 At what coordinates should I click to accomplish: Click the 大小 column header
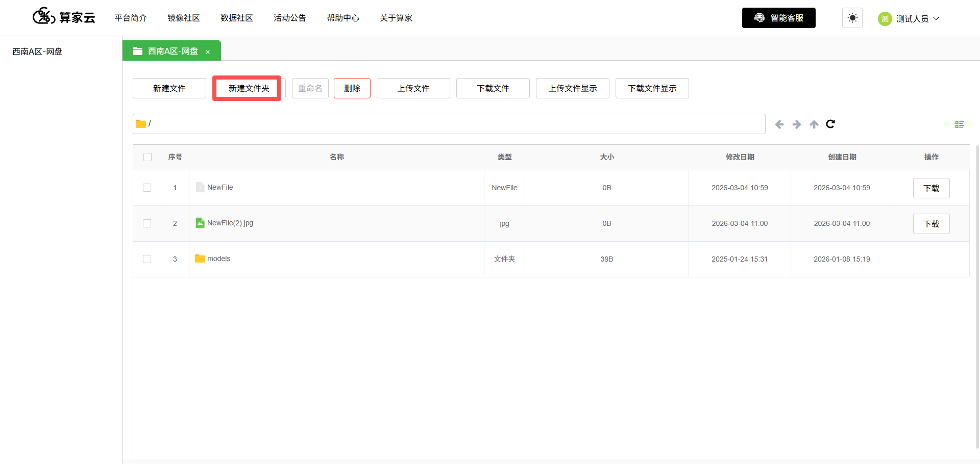tap(607, 157)
